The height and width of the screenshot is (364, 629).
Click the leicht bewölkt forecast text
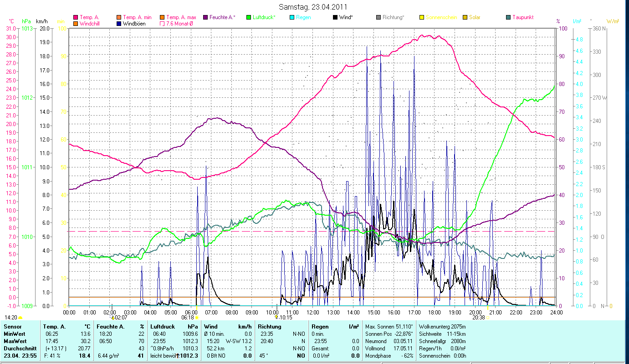click(163, 356)
